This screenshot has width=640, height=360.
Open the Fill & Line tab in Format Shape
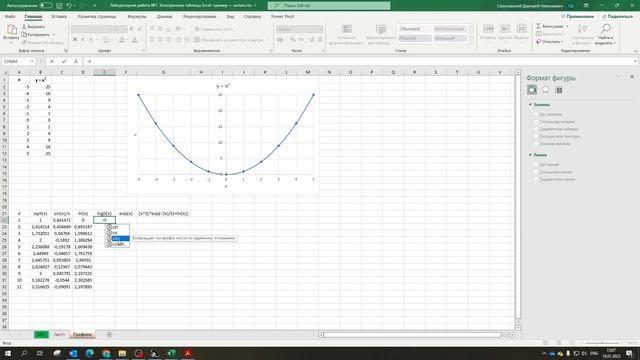(x=532, y=89)
